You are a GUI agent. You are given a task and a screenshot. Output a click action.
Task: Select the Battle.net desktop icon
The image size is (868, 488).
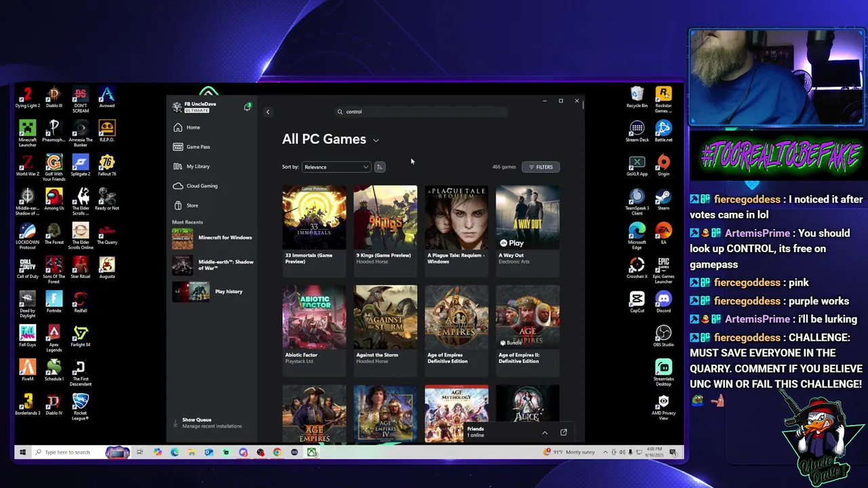click(x=663, y=131)
